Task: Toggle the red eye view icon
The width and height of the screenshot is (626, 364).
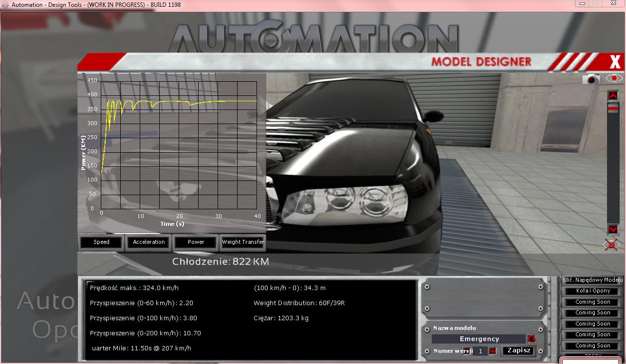Action: pos(614,78)
